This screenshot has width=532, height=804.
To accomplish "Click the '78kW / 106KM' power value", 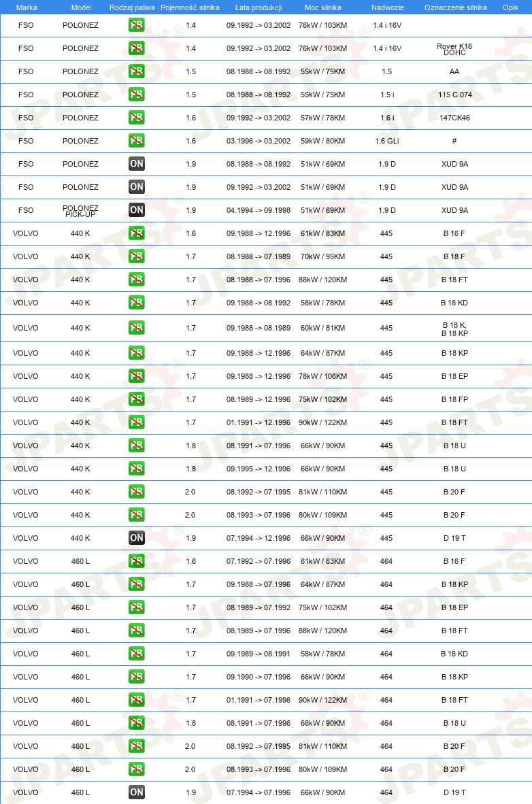I will tap(322, 376).
